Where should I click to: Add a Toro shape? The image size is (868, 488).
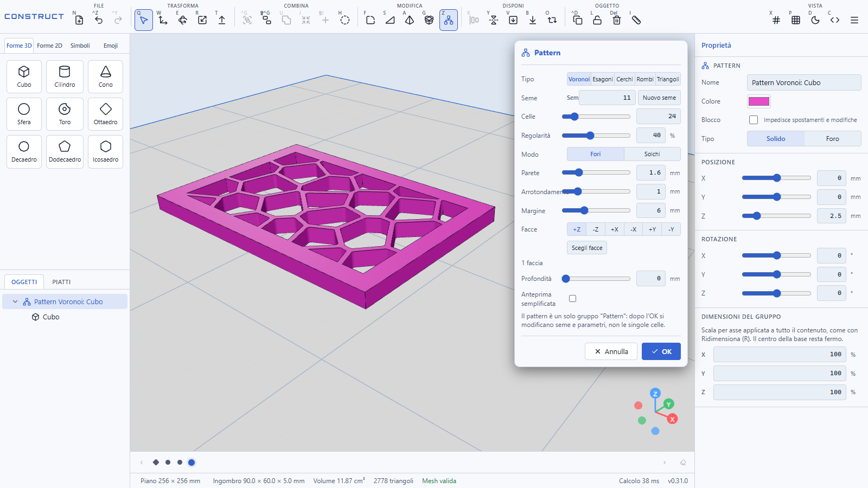pos(65,114)
